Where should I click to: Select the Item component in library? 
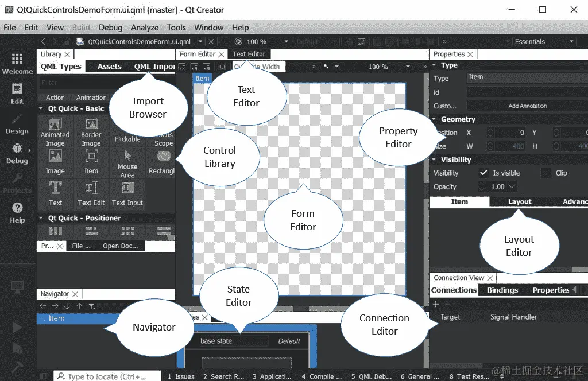click(x=91, y=162)
